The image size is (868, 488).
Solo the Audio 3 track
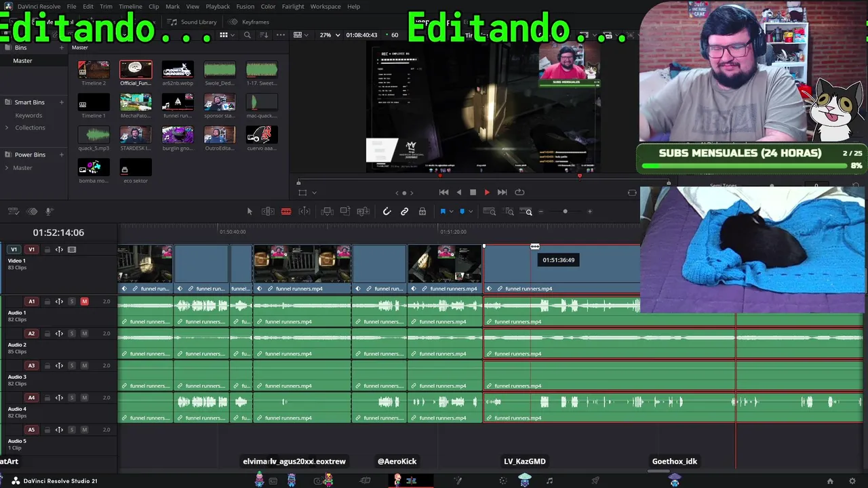coord(71,366)
